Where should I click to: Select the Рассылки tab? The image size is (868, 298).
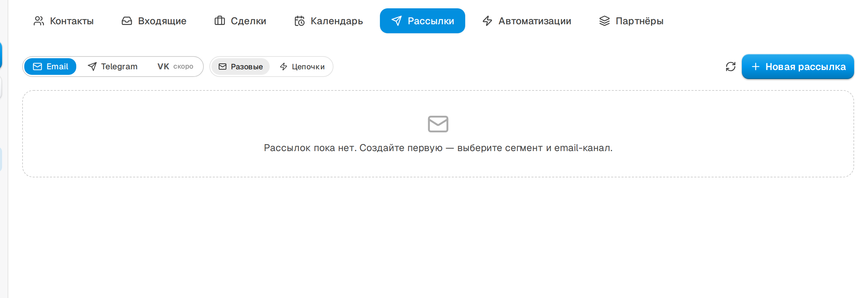423,21
